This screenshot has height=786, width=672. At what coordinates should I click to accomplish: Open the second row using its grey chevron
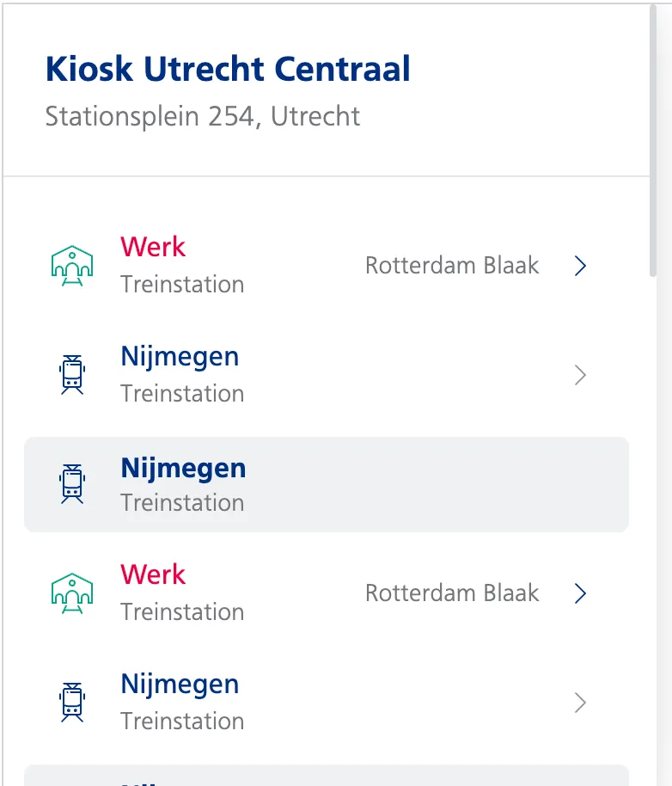pyautogui.click(x=580, y=375)
